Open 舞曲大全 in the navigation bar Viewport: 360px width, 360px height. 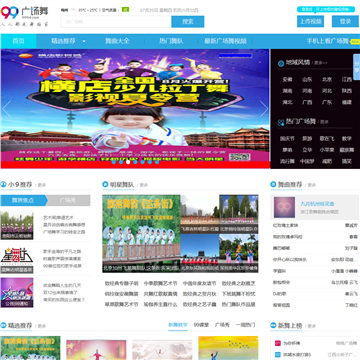coord(117,41)
